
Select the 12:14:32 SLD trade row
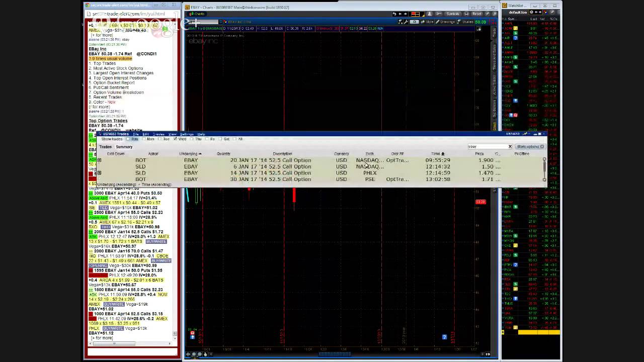[319, 166]
